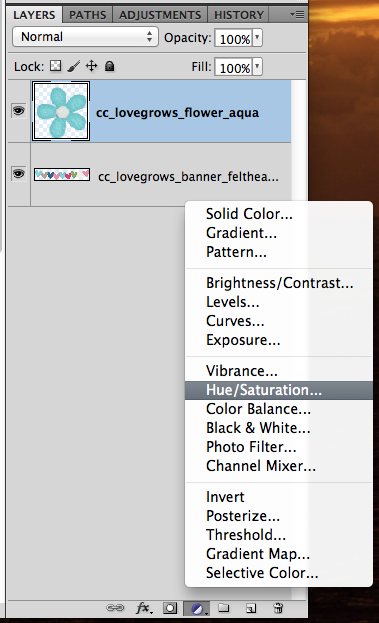Viewport: 379px width, 623px height.
Task: Select the flower layer thumbnail
Action: [61, 111]
